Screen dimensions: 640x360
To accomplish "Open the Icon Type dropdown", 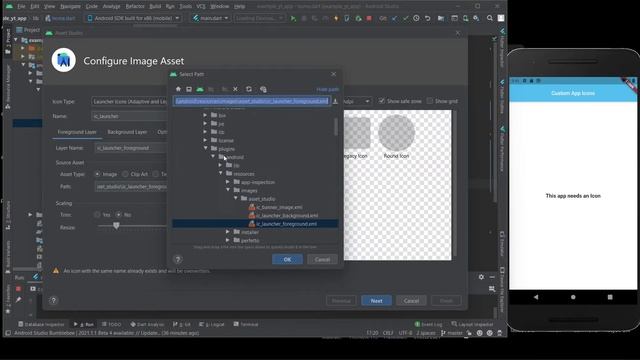I will coord(130,101).
